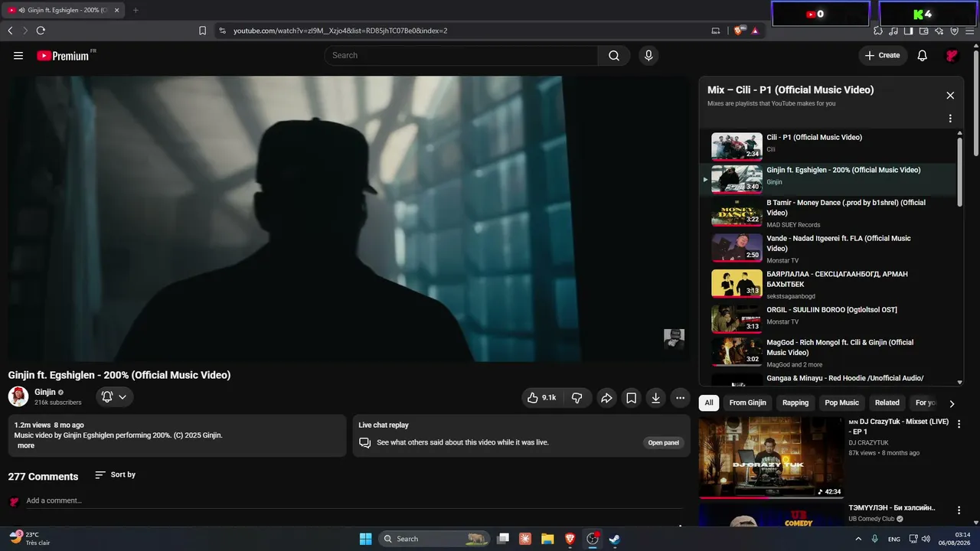The image size is (980, 551).
Task: Bookmark this page in the address bar
Action: tap(202, 31)
